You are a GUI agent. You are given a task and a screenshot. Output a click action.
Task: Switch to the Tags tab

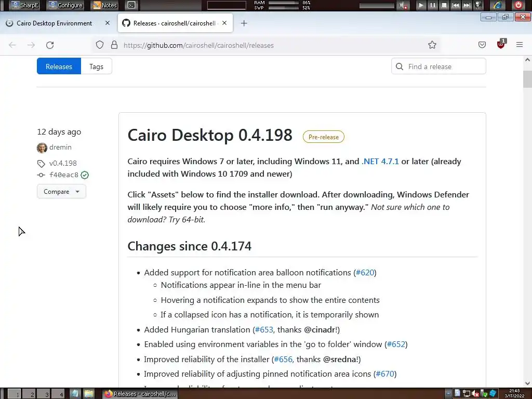click(96, 66)
